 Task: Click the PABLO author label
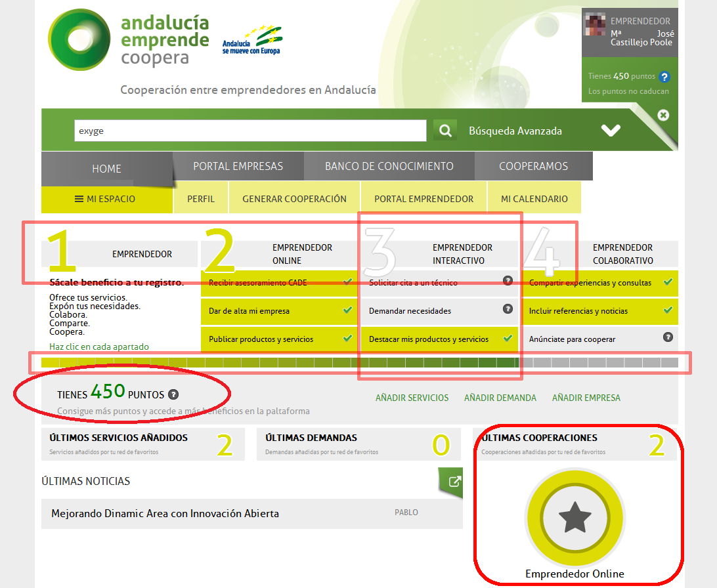click(406, 513)
